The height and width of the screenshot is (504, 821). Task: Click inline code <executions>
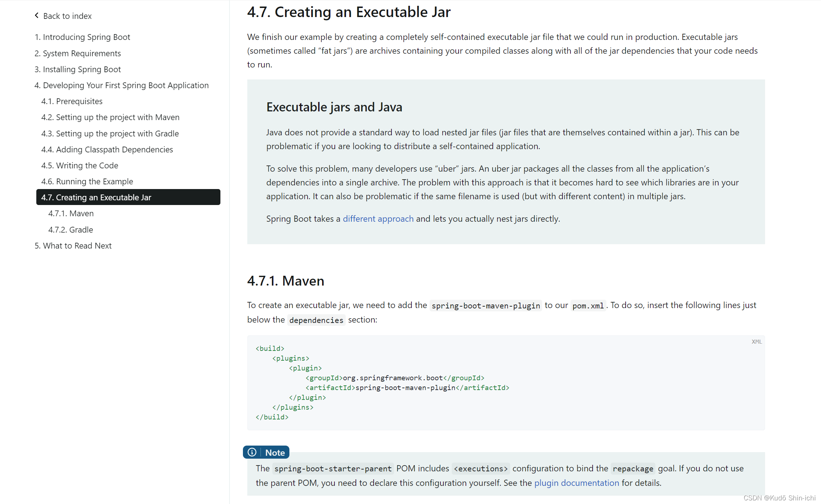point(481,469)
